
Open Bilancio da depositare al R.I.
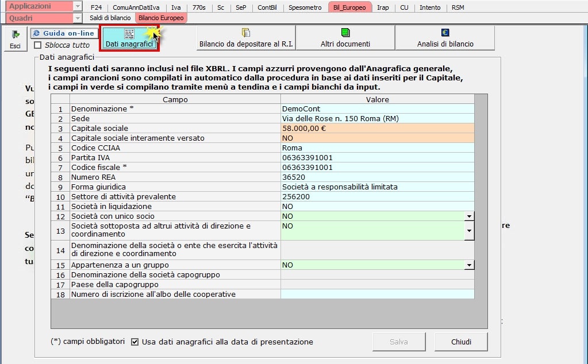tap(246, 38)
